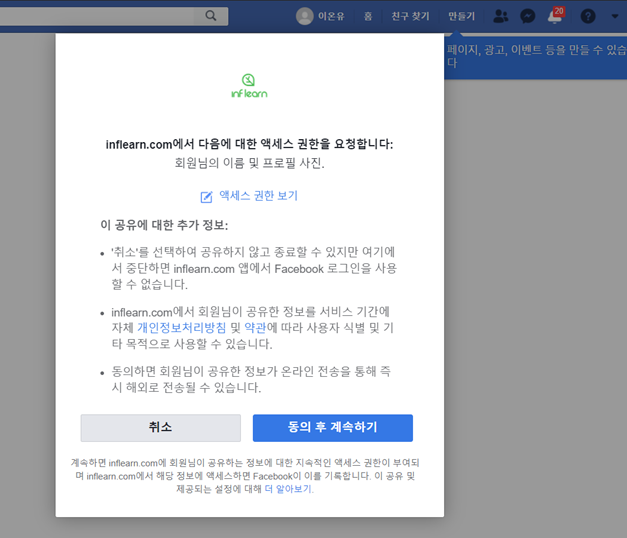The width and height of the screenshot is (627, 538).
Task: Go to 홈 in top bar
Action: (x=368, y=16)
